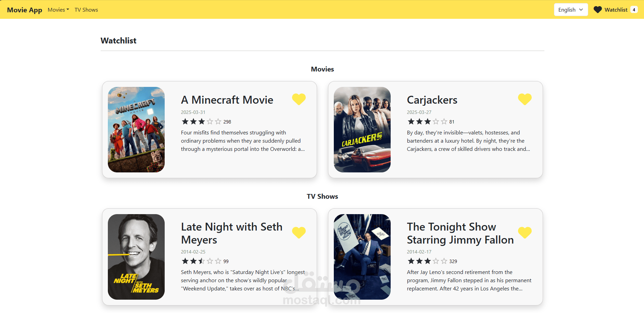Open the Late Night Seth Meyers poster

(136, 257)
